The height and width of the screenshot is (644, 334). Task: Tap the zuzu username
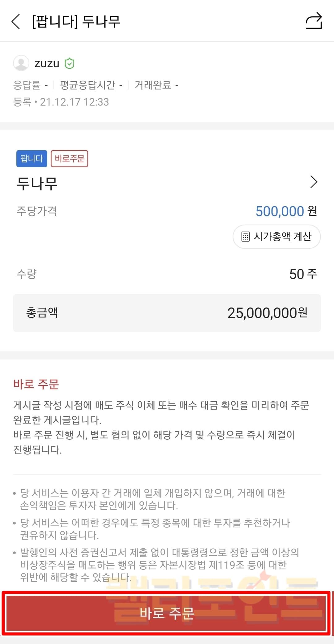pyautogui.click(x=47, y=63)
